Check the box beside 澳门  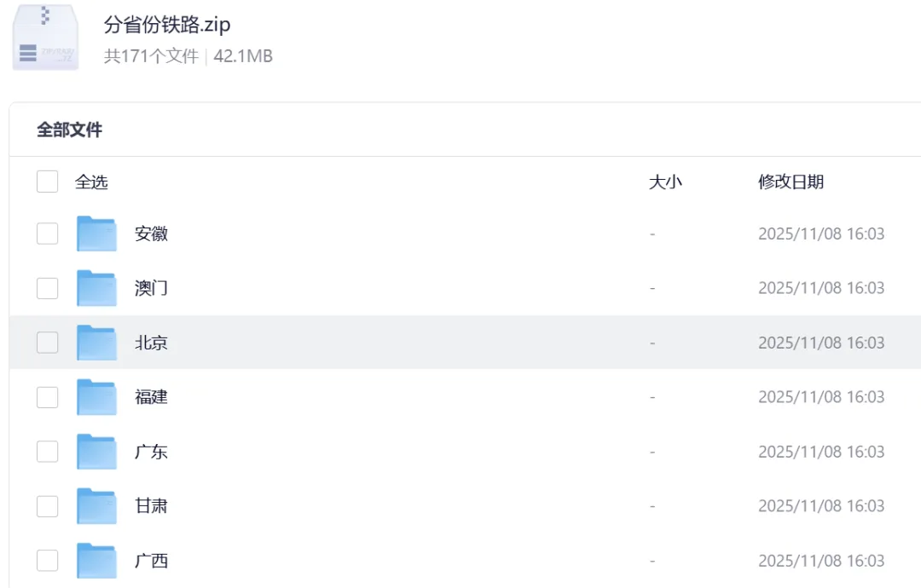47,288
